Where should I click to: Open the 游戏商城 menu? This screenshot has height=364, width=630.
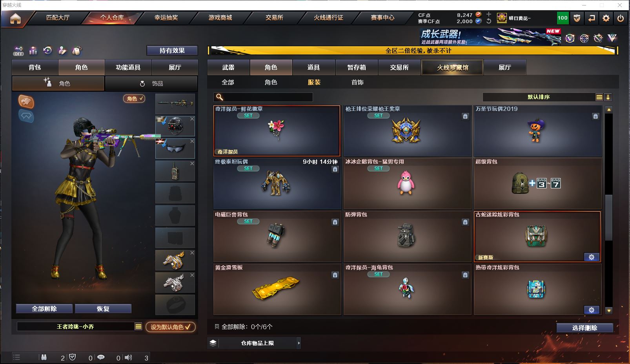220,18
